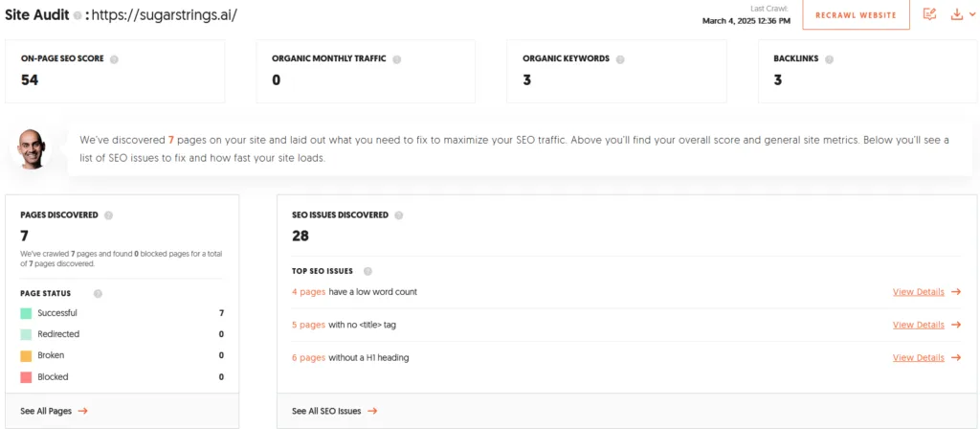The width and height of the screenshot is (980, 429).
Task: Click the Recrawl Website button
Action: click(x=856, y=15)
